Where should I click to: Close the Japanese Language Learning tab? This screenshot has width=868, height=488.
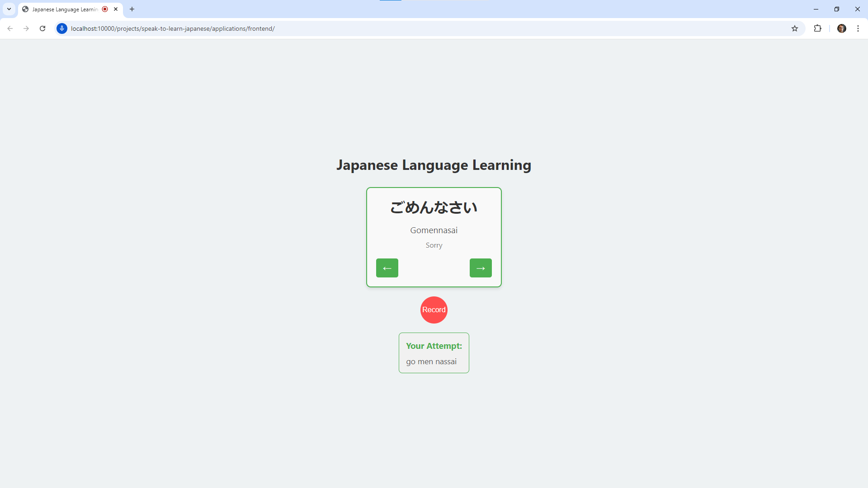(116, 9)
